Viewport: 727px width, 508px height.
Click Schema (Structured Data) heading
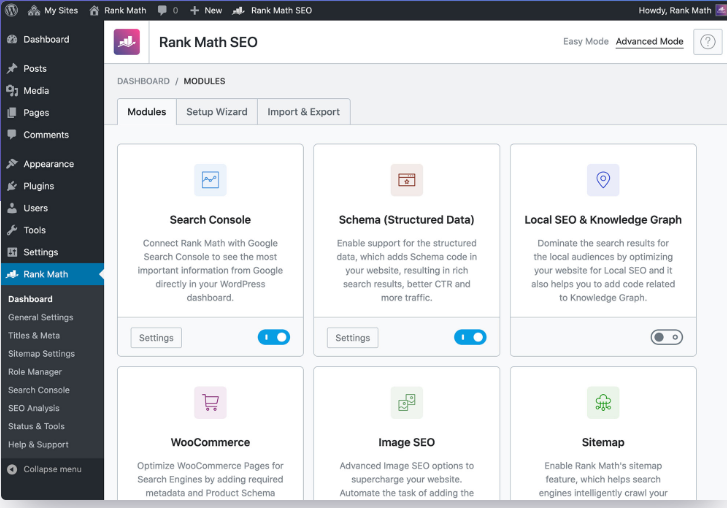tap(407, 220)
